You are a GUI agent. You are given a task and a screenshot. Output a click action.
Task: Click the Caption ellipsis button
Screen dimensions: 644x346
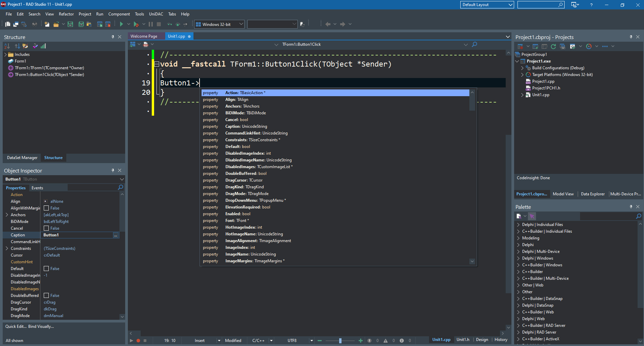[116, 235]
